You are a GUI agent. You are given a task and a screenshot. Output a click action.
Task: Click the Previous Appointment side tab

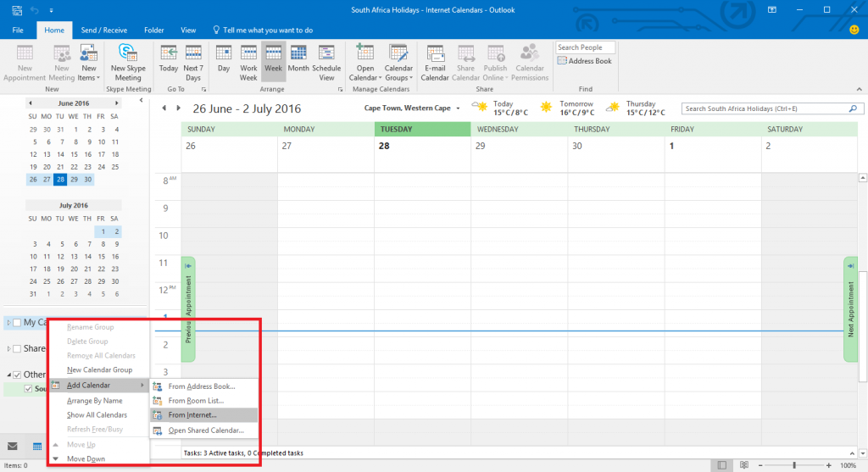tap(188, 309)
